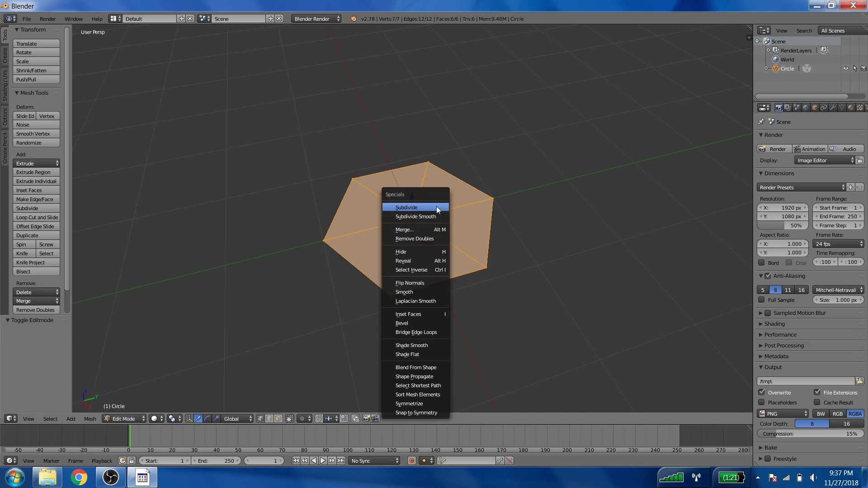This screenshot has width=868, height=488.
Task: Open the World properties tab (globe icon)
Action: 806,108
